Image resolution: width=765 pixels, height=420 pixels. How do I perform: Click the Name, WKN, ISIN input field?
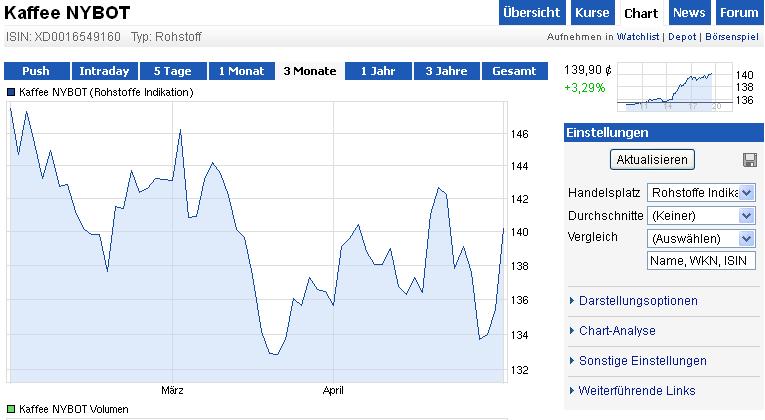700,261
